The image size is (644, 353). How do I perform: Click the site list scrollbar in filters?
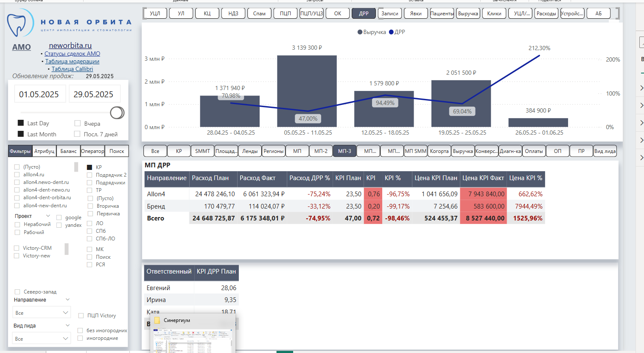point(76,167)
